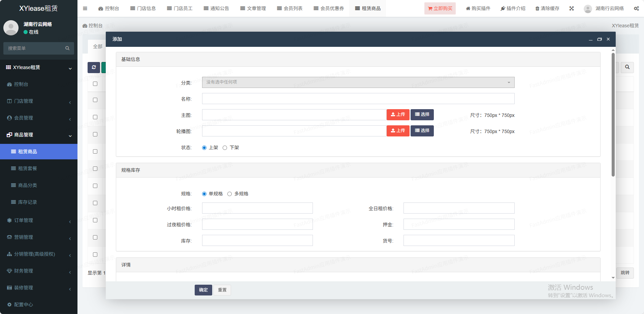Click the sidebar search menu magnifier icon
The image size is (644, 314).
click(67, 48)
